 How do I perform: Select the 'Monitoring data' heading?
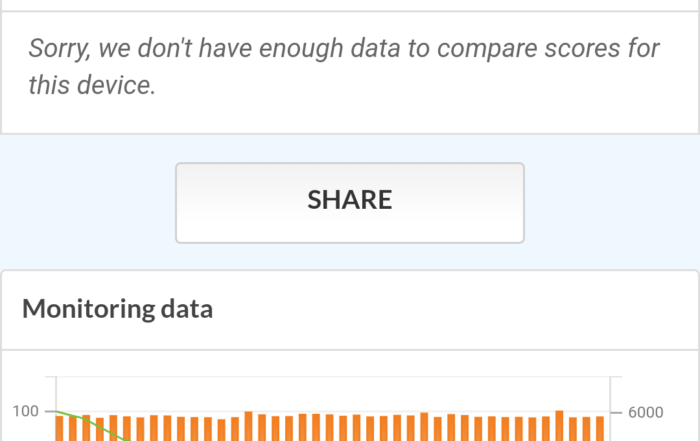[x=118, y=308]
